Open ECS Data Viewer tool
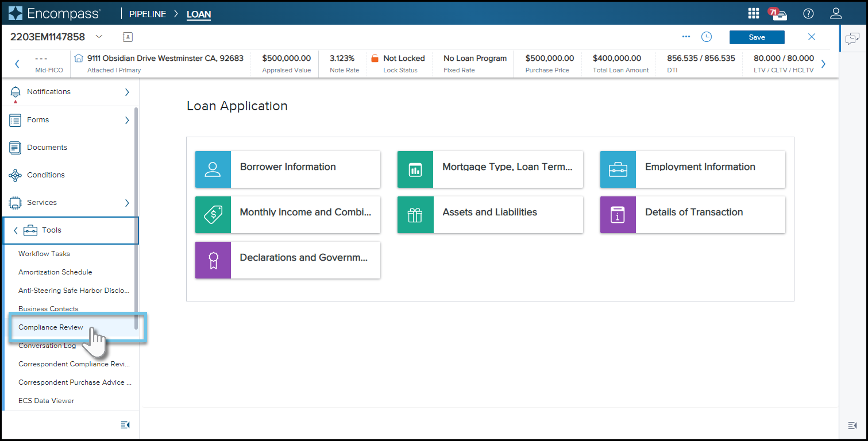 [47, 401]
